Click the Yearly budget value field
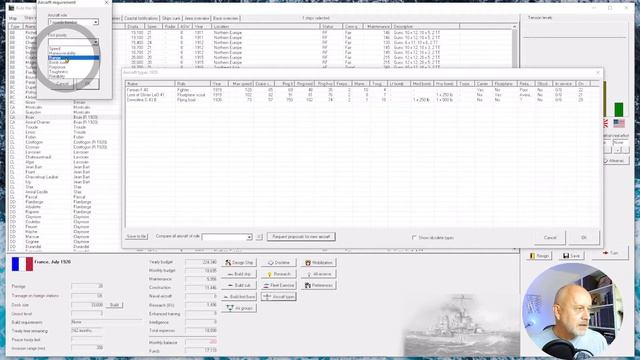This screenshot has width=640, height=360. coord(201,262)
